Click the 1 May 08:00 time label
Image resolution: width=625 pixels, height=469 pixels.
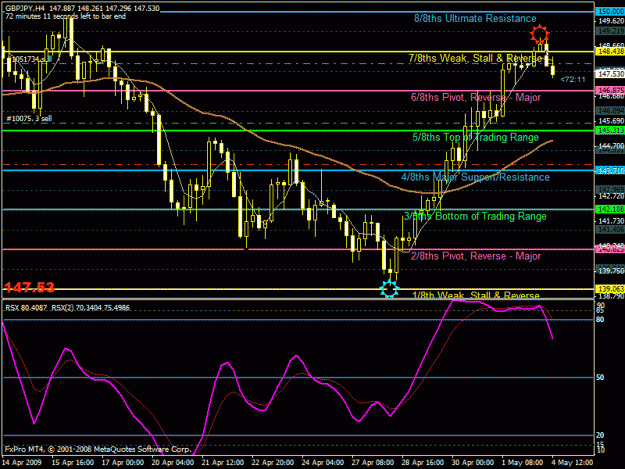point(522,463)
